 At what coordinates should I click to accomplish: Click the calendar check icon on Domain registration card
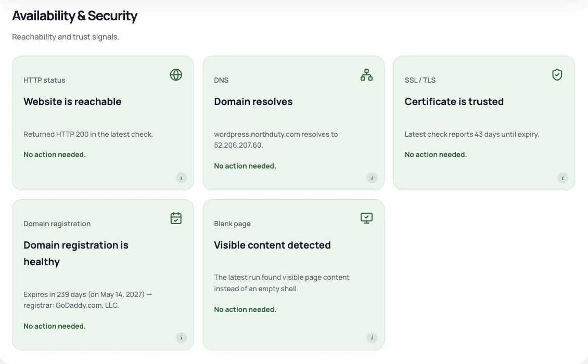click(x=176, y=218)
